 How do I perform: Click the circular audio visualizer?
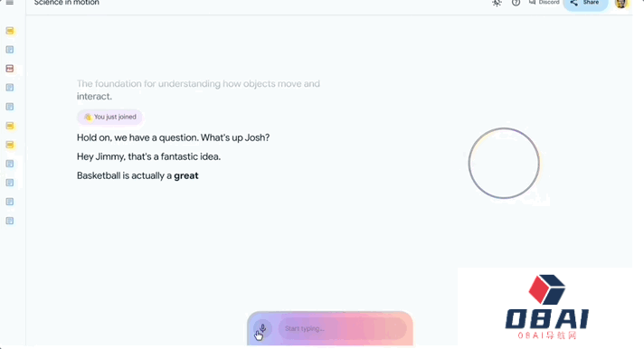coord(504,163)
